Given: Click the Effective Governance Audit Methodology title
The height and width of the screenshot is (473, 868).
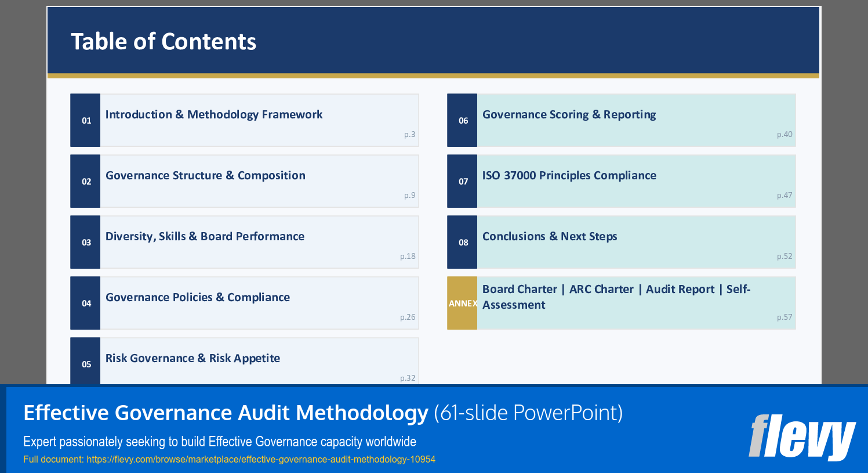Looking at the screenshot, I should pos(224,413).
